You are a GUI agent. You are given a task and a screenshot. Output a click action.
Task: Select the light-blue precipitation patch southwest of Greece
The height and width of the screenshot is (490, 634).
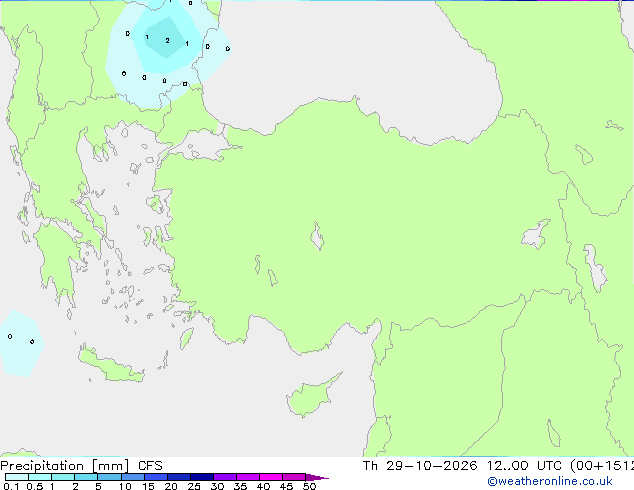pyautogui.click(x=21, y=343)
